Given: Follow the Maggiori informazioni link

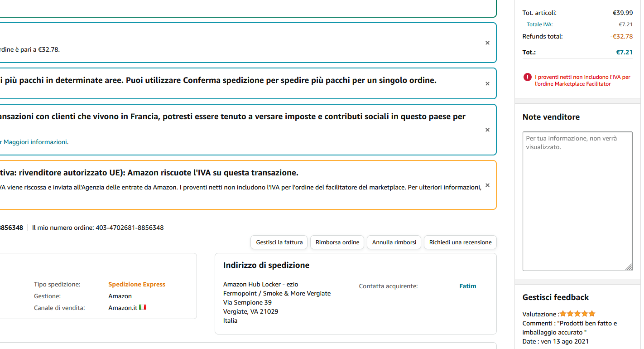Looking at the screenshot, I should [35, 142].
